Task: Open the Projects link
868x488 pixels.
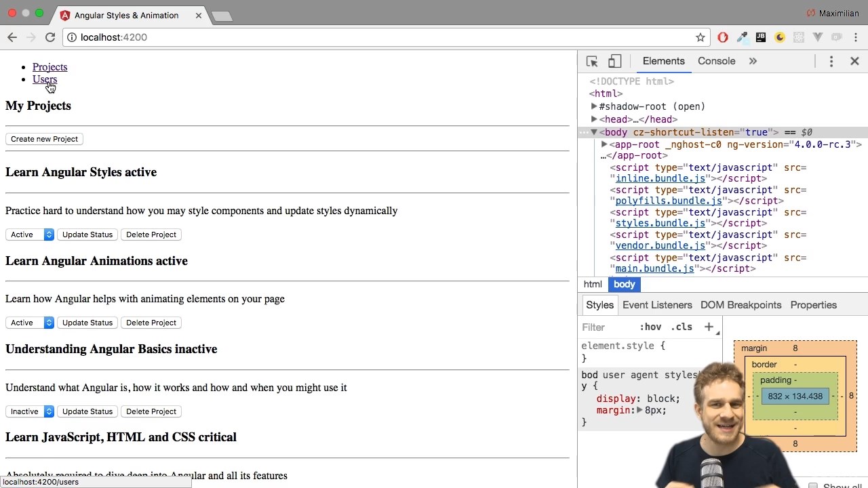Action: click(x=50, y=67)
